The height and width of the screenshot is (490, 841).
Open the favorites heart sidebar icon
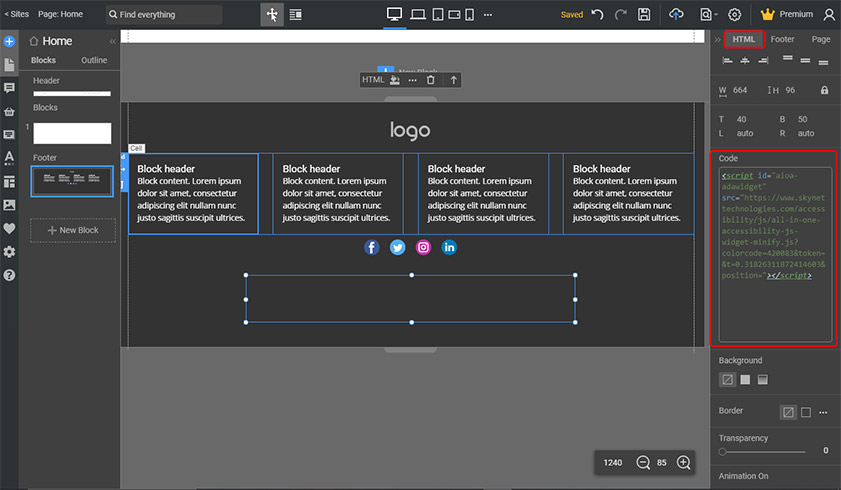[9, 228]
